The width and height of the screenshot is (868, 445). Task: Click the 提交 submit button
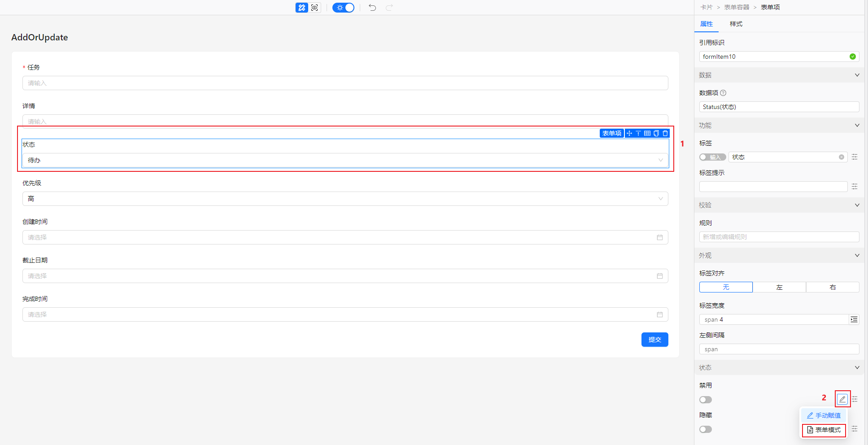(654, 340)
